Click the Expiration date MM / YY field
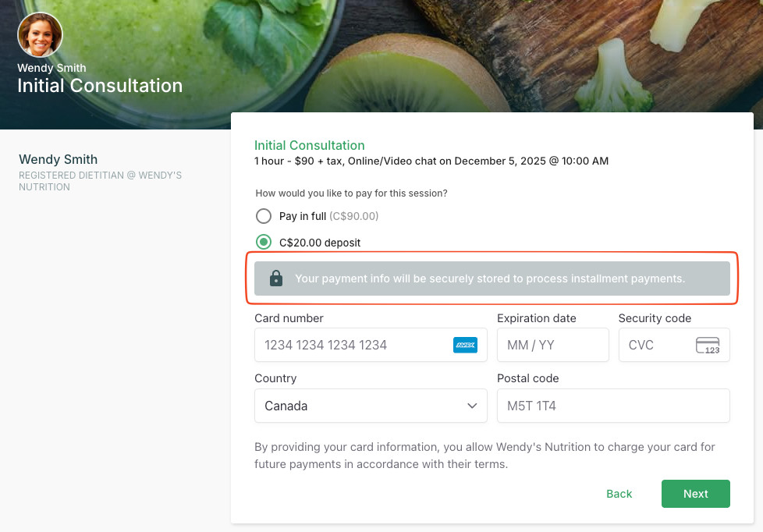The height and width of the screenshot is (532, 763). 552,345
